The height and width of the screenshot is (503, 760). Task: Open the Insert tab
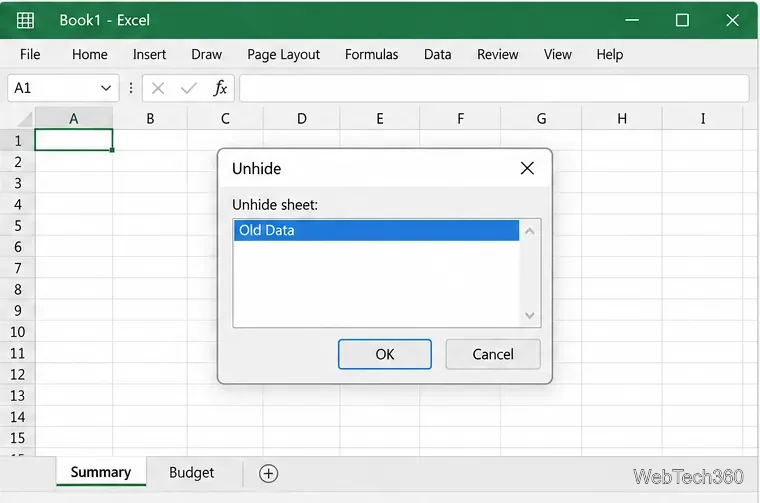click(149, 54)
